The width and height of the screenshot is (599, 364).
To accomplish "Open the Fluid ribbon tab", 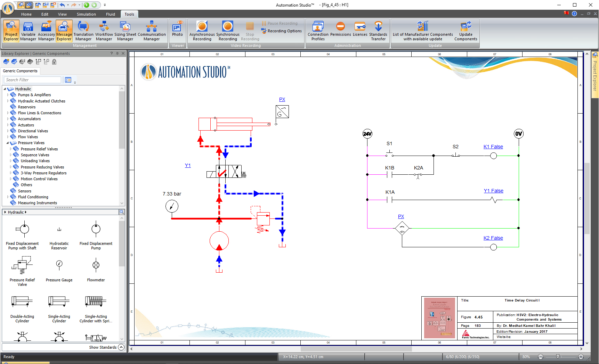I will tap(111, 14).
